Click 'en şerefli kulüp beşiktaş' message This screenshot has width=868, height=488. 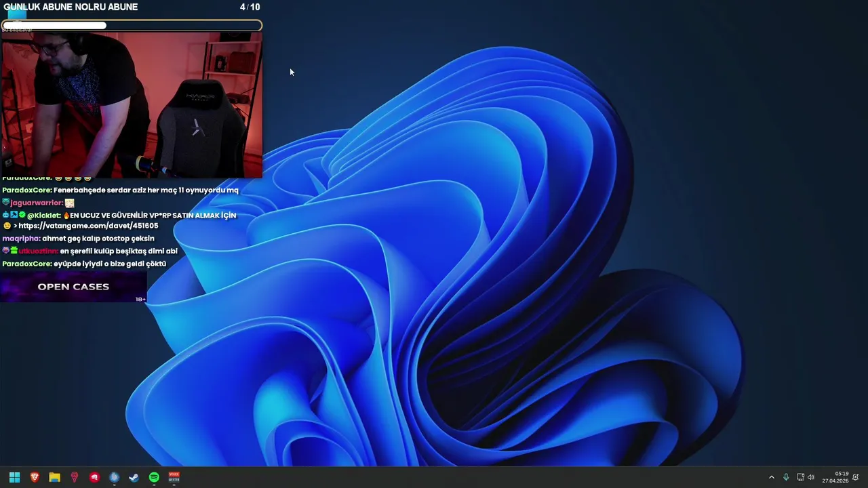tap(119, 251)
